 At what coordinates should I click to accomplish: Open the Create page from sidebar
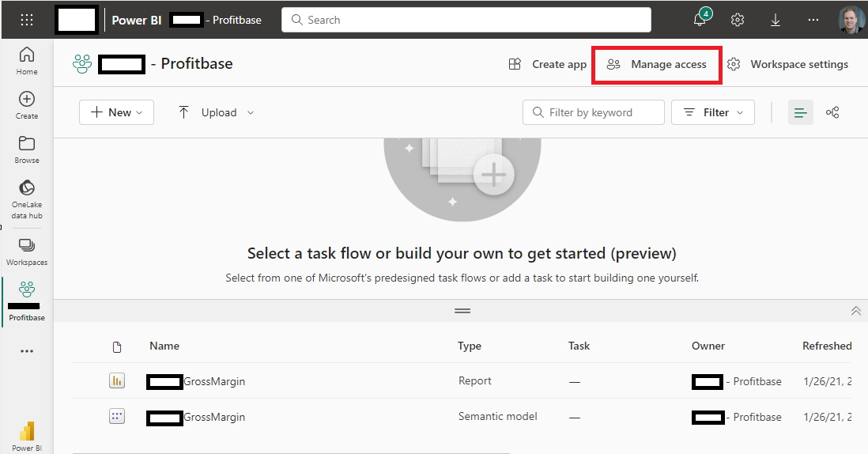pos(27,105)
